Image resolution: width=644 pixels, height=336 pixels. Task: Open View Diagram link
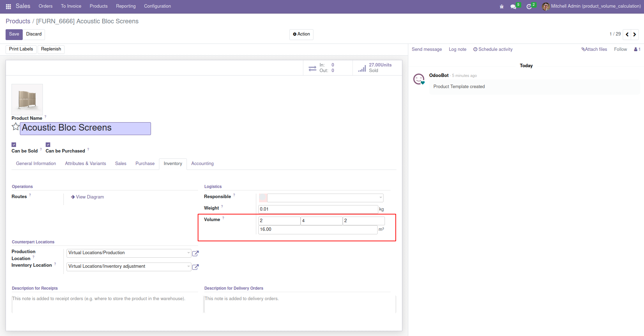[x=87, y=197]
